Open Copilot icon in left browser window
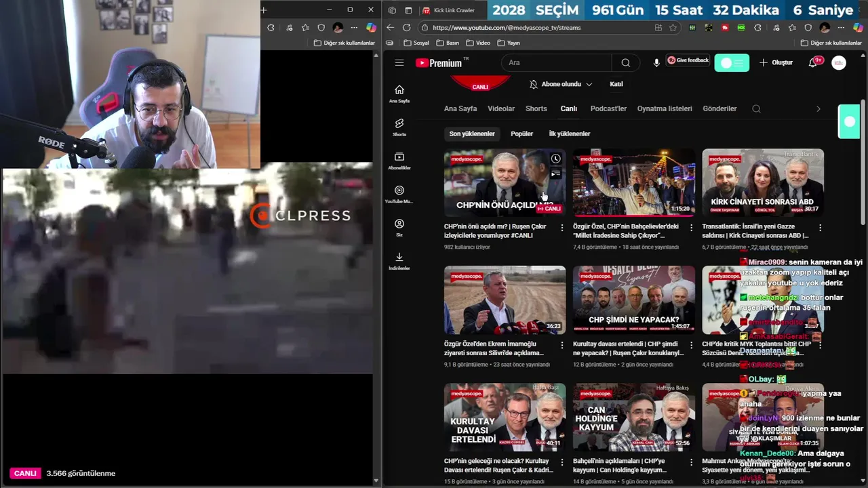Viewport: 868px width, 488px height. [371, 28]
